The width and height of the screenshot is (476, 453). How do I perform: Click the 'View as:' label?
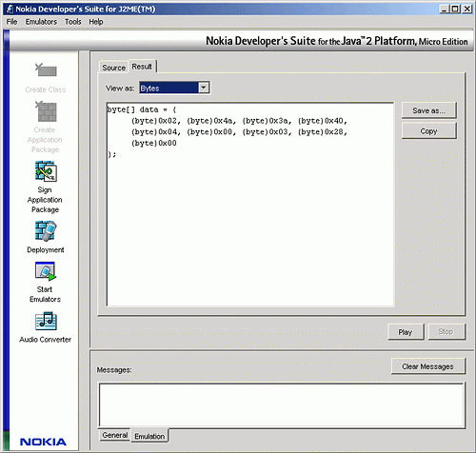point(120,89)
